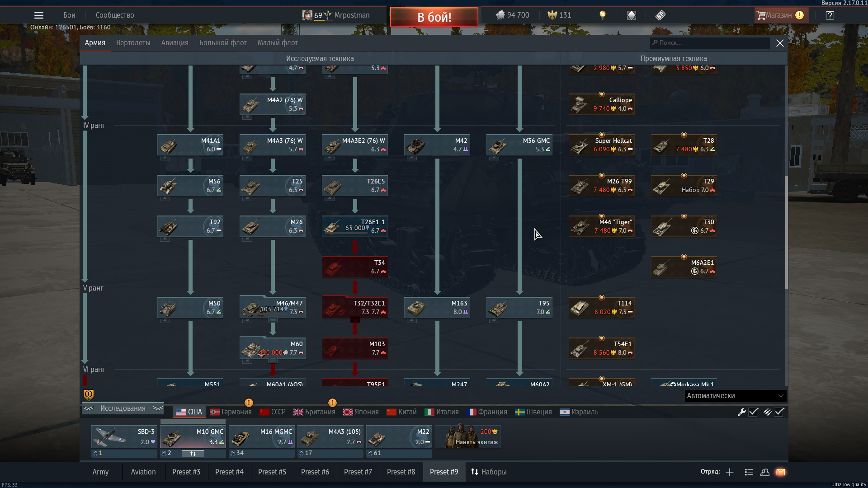Open the squad list icon
This screenshot has width=868, height=488.
tap(749, 472)
